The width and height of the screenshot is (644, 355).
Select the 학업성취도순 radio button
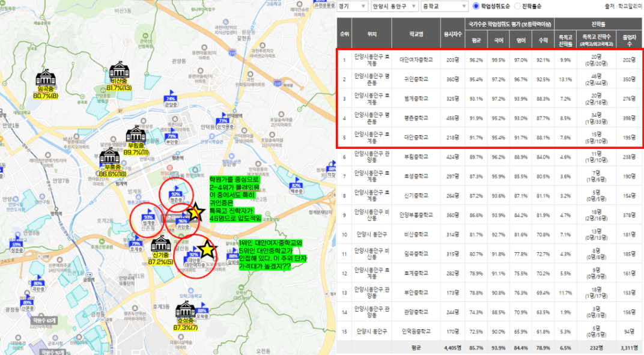476,6
